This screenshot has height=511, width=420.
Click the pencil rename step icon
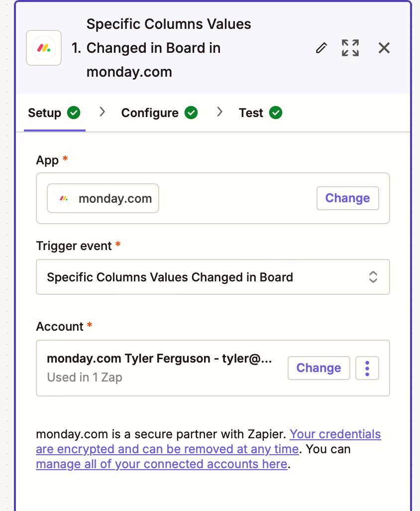click(x=321, y=48)
